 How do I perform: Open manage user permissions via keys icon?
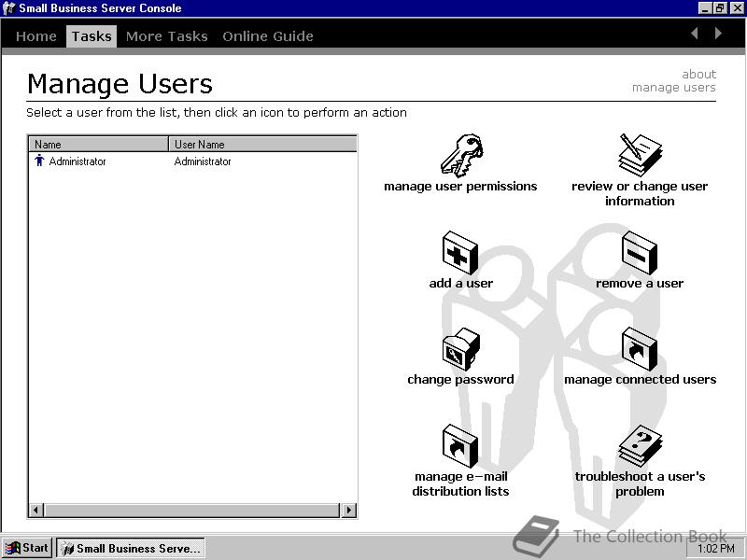click(461, 155)
